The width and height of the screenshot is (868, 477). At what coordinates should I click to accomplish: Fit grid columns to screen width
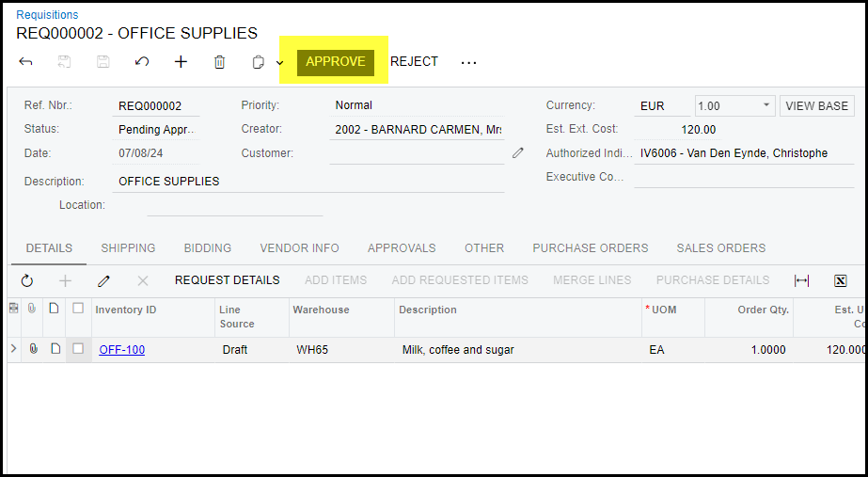point(801,280)
